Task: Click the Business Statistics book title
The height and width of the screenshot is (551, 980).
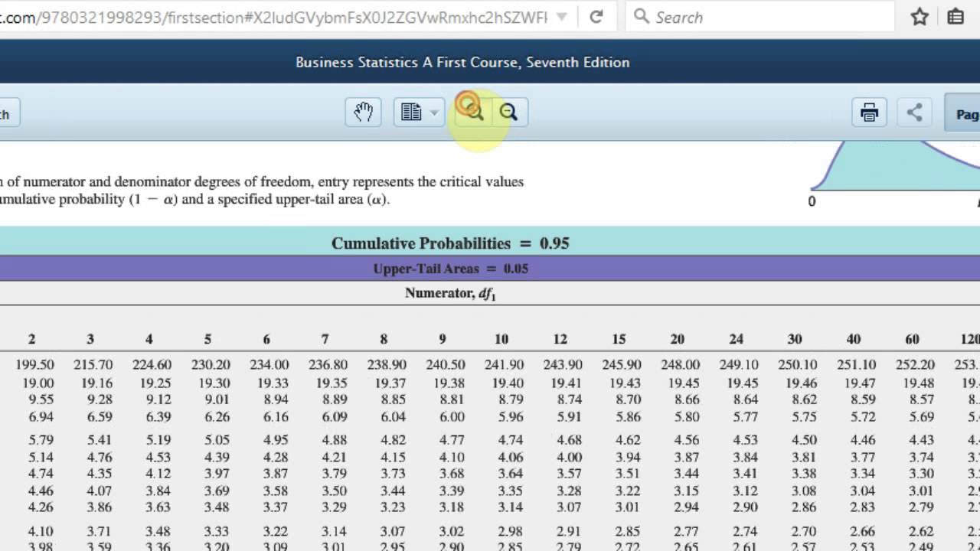Action: click(x=462, y=62)
